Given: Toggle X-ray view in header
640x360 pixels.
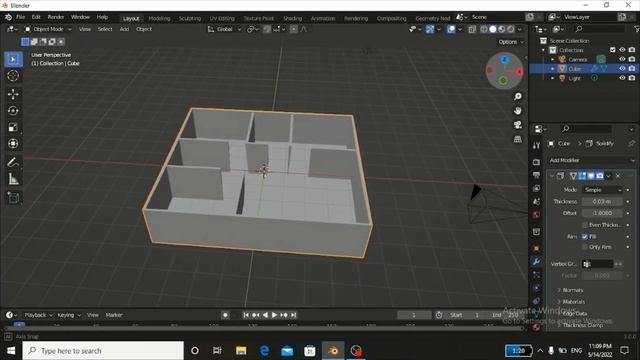Looking at the screenshot, I should 472,29.
